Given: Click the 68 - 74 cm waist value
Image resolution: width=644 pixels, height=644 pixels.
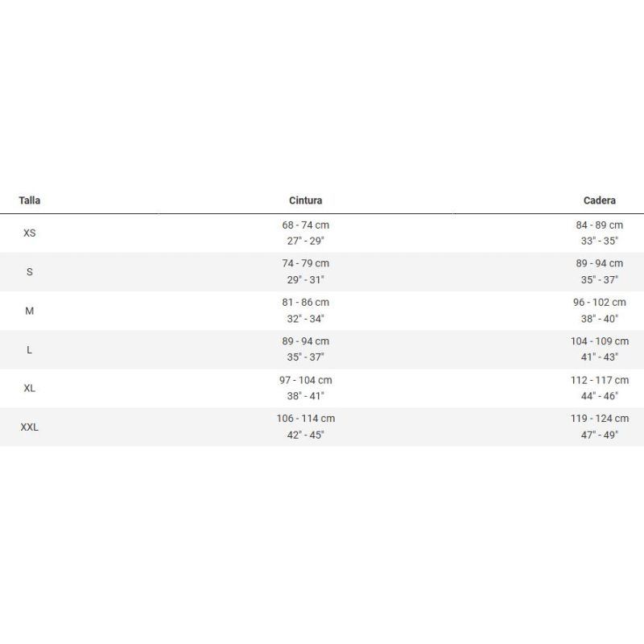Looking at the screenshot, I should click(x=306, y=225).
